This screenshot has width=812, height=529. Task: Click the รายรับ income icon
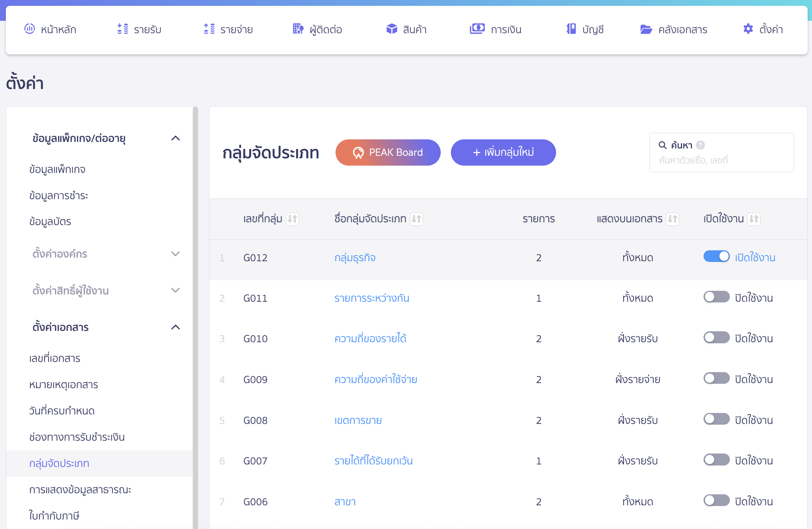coord(123,29)
